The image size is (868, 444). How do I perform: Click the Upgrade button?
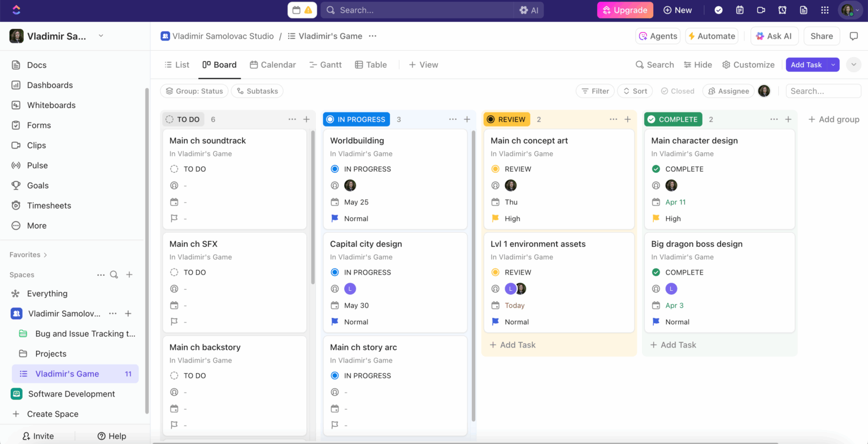click(x=625, y=10)
